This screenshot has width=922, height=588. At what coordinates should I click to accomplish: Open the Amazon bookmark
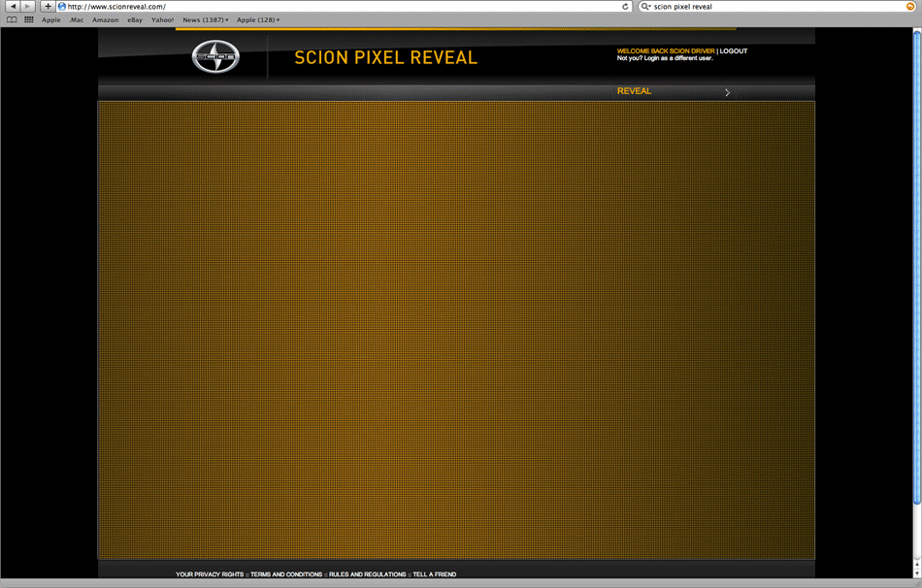105,19
